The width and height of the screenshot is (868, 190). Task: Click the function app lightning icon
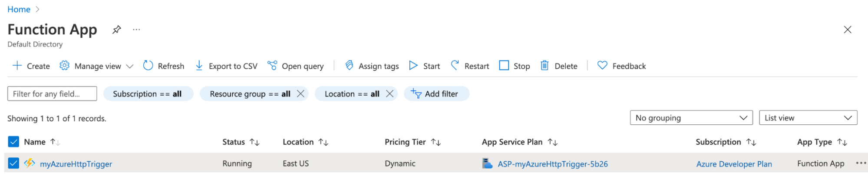pyautogui.click(x=30, y=163)
